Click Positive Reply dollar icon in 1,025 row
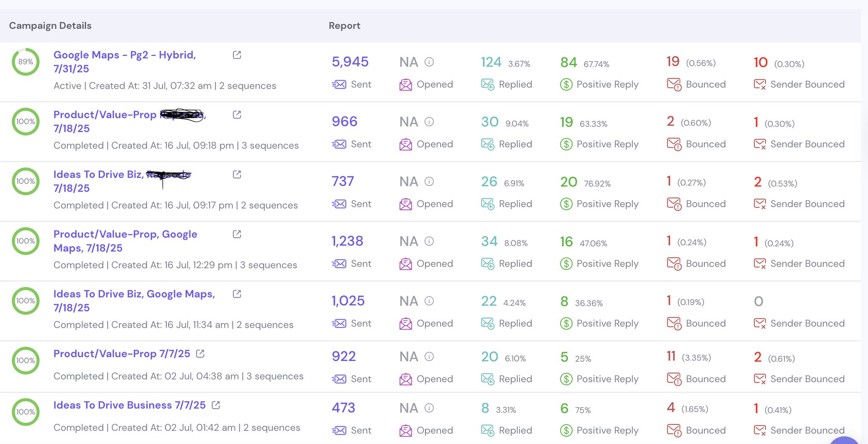Viewport: 868px width, 444px height. 566,324
